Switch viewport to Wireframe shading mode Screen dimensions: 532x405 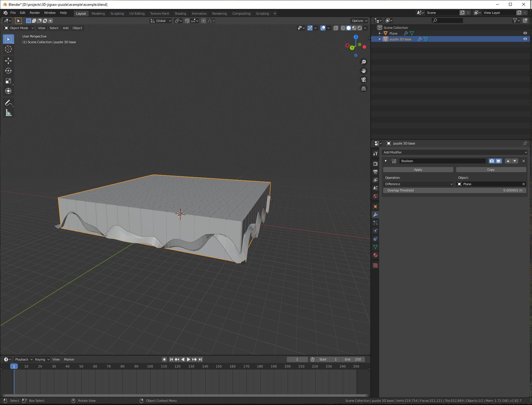click(343, 28)
